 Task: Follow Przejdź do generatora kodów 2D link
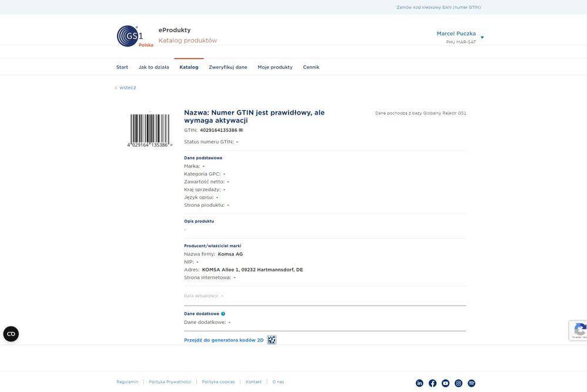[224, 340]
